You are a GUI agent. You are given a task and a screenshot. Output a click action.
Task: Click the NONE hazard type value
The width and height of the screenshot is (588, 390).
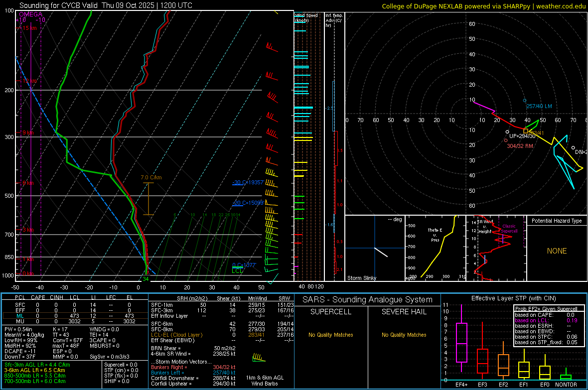click(x=557, y=251)
